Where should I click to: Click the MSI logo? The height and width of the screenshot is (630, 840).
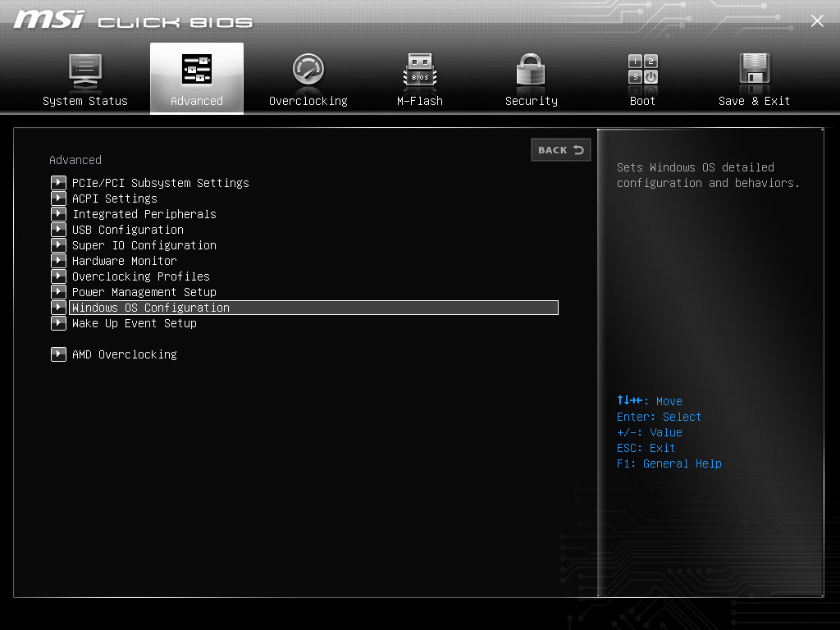[48, 20]
